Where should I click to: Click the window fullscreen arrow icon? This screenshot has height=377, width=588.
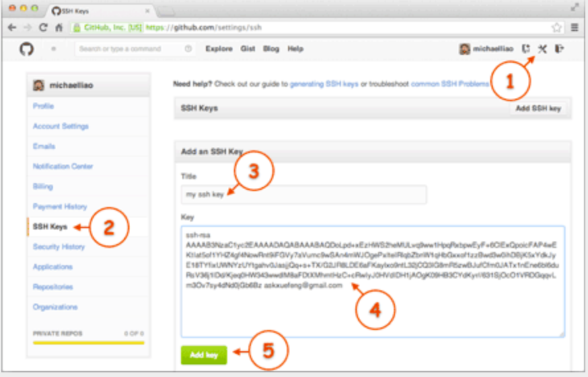(x=575, y=7)
